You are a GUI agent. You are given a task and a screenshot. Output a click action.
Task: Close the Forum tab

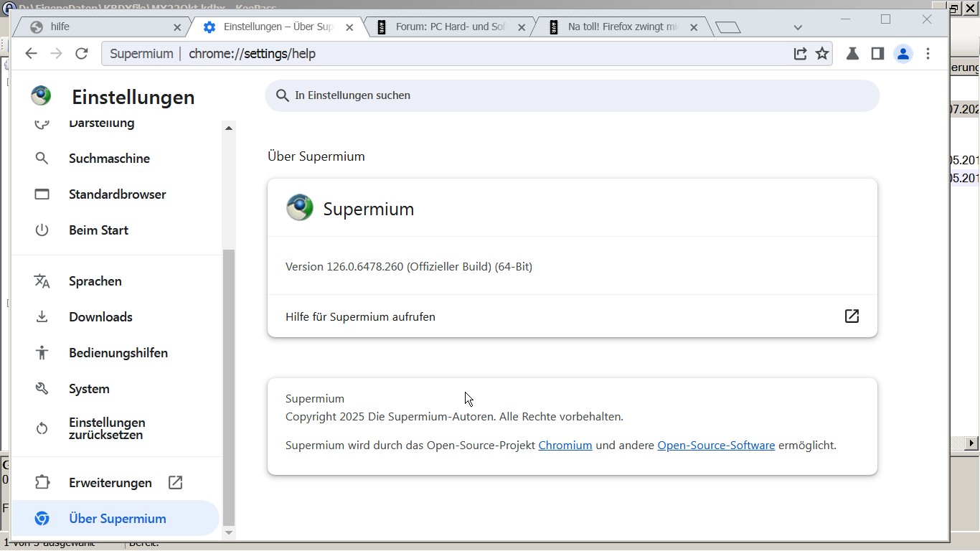[522, 27]
